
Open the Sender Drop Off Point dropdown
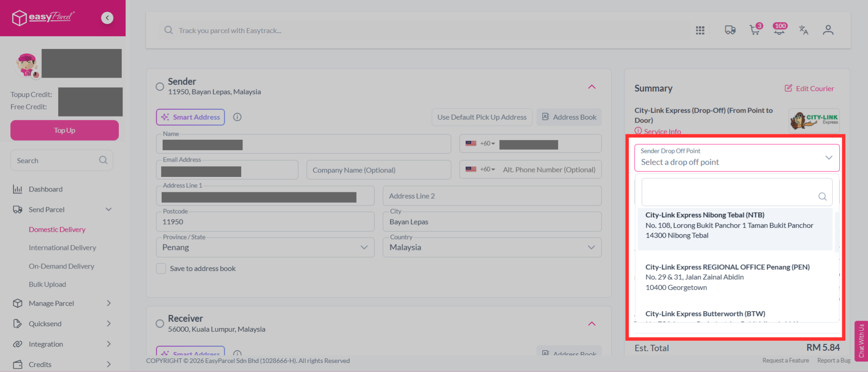coord(737,158)
